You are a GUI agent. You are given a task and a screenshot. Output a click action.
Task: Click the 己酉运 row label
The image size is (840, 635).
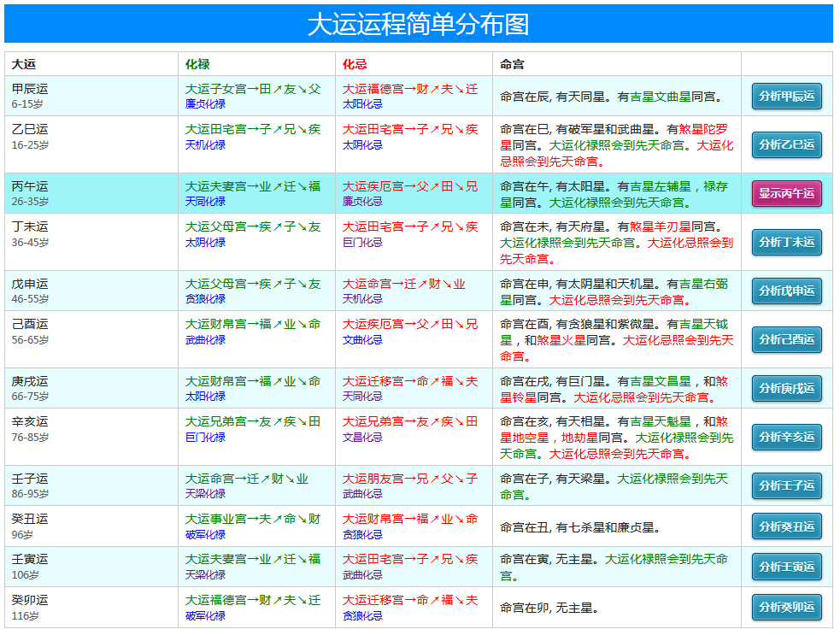30,324
